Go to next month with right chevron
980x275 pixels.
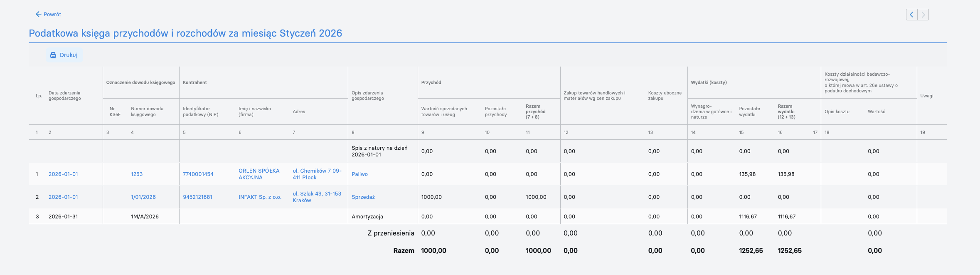point(923,15)
